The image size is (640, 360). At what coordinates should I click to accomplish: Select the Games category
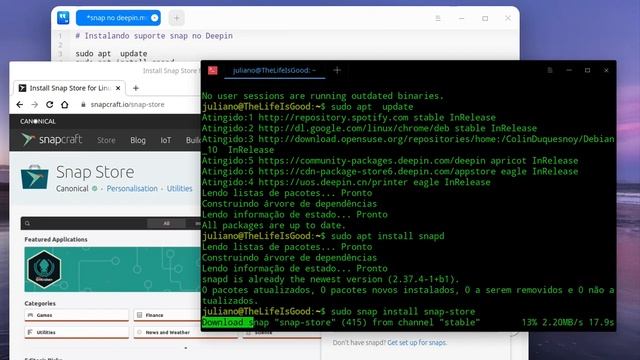[76, 315]
